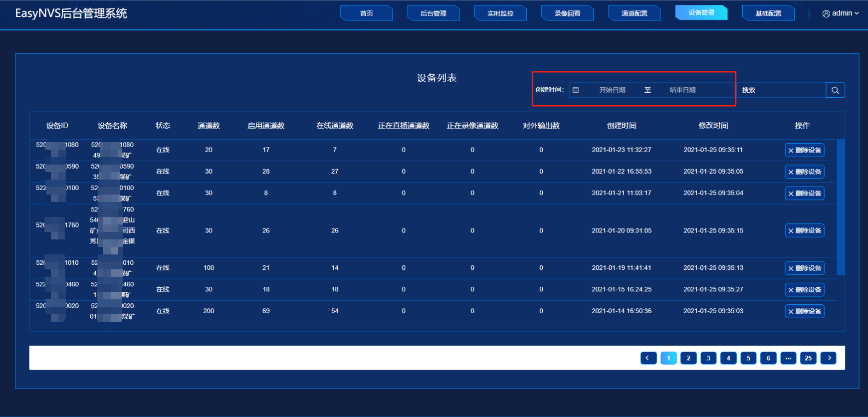
Task: Click the 结束日期 end date field
Action: point(682,90)
